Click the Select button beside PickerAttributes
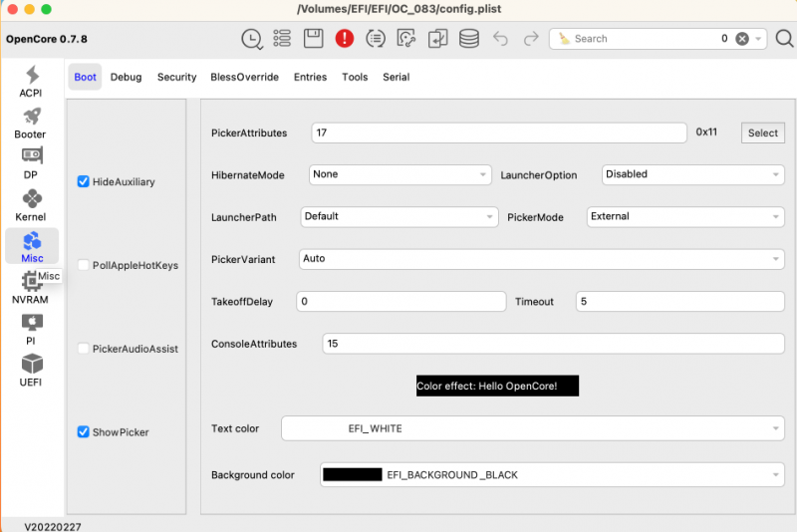This screenshot has height=532, width=797. pyautogui.click(x=762, y=133)
